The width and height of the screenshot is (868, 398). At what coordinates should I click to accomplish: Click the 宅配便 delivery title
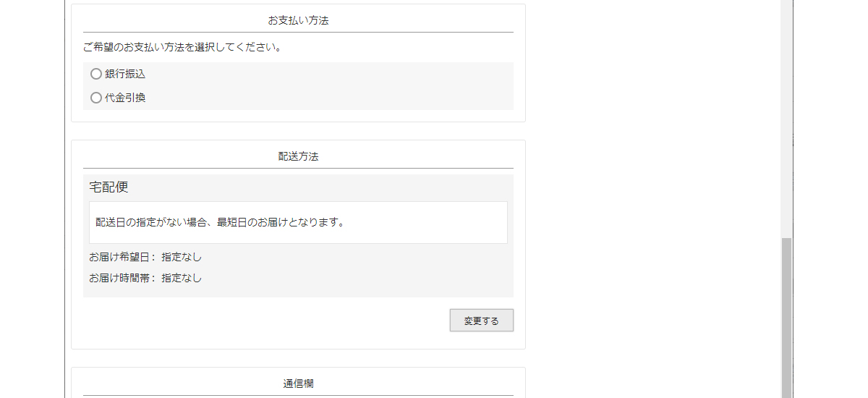pyautogui.click(x=109, y=187)
